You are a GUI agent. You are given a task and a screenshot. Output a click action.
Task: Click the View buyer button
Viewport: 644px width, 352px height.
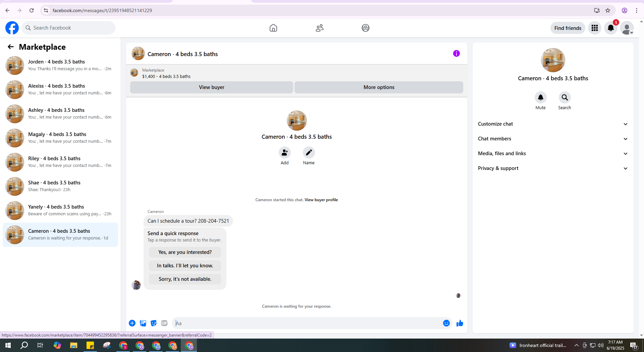[x=212, y=87]
